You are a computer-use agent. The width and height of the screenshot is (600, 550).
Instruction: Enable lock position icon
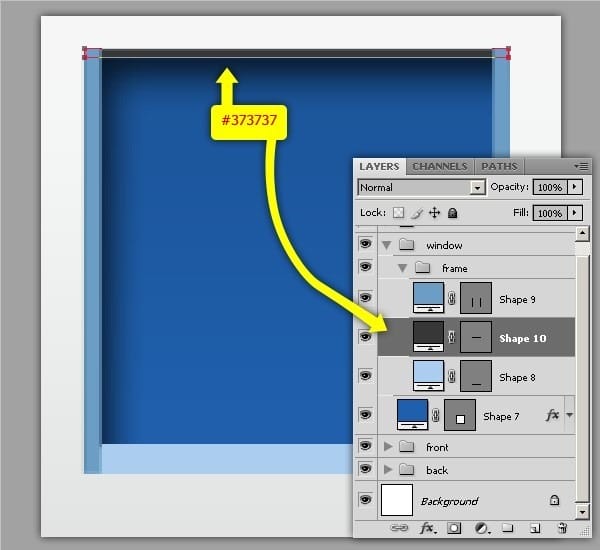pyautogui.click(x=434, y=213)
